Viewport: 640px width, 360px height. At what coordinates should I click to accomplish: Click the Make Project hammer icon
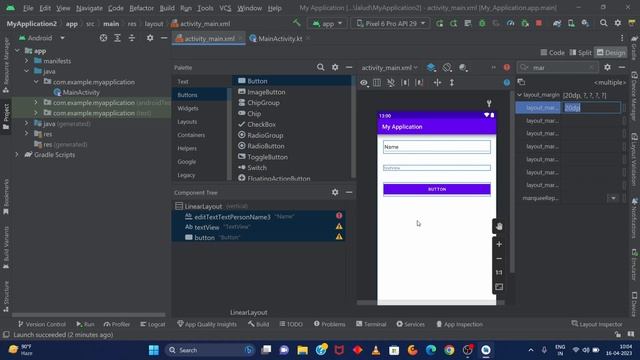tap(297, 23)
